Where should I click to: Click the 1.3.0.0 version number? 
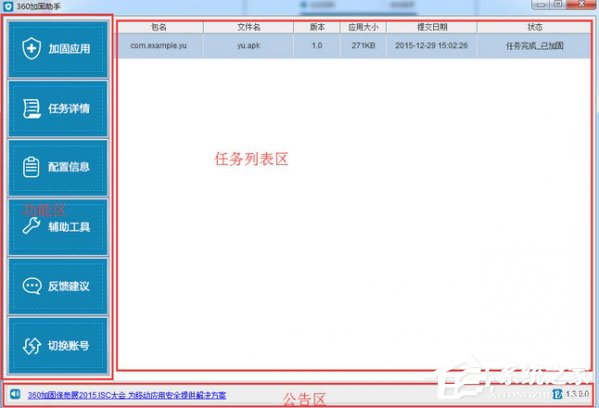(577, 393)
